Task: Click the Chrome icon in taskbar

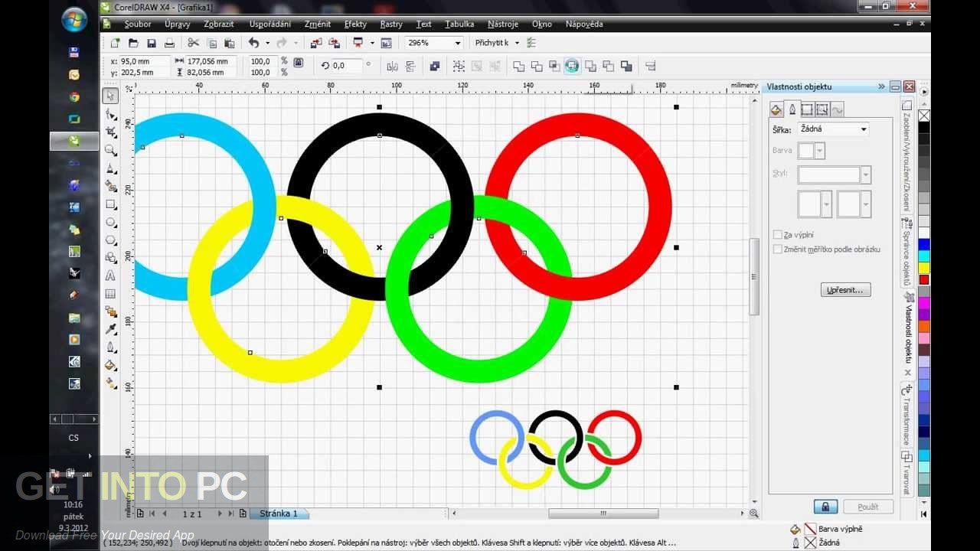Action: [74, 97]
